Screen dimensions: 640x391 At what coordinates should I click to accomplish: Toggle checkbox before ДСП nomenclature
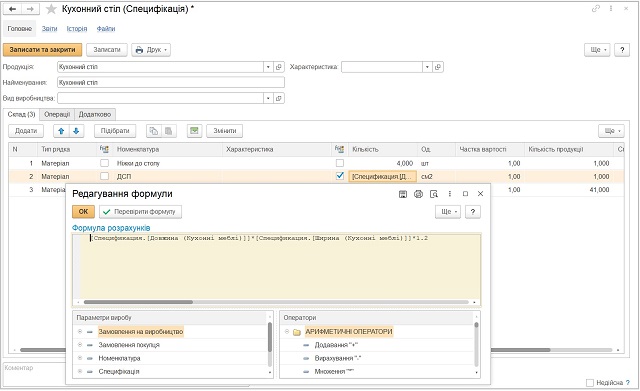(x=104, y=176)
